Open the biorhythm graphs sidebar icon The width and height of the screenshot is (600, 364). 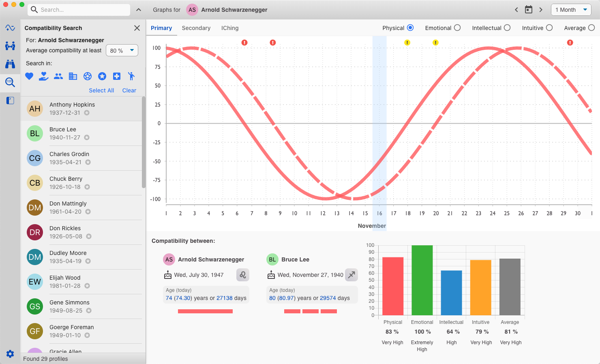(x=10, y=28)
